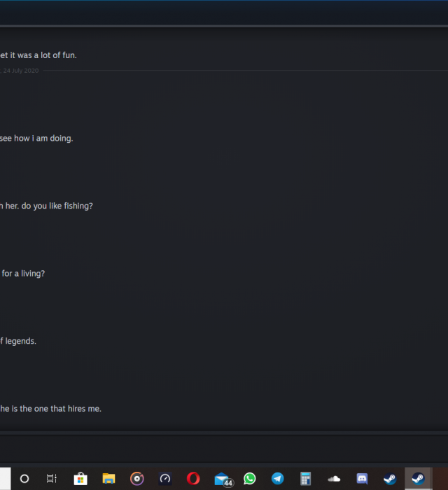The height and width of the screenshot is (490, 448).
Task: Open File Explorer from the taskbar
Action: pyautogui.click(x=108, y=479)
